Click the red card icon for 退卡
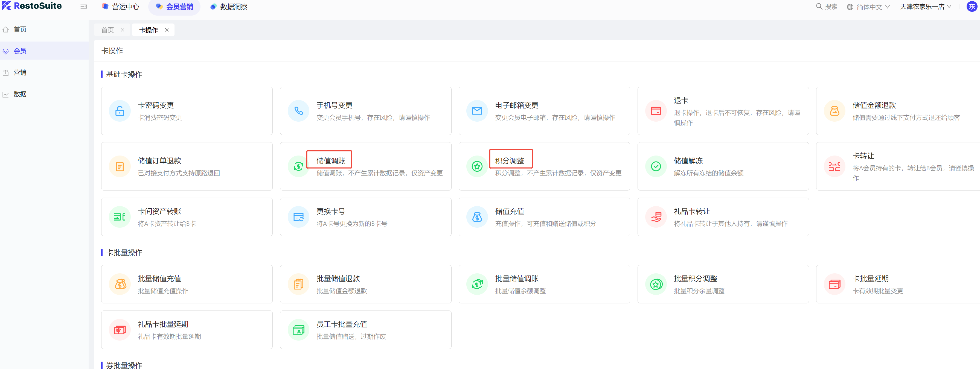980x369 pixels. click(x=656, y=111)
